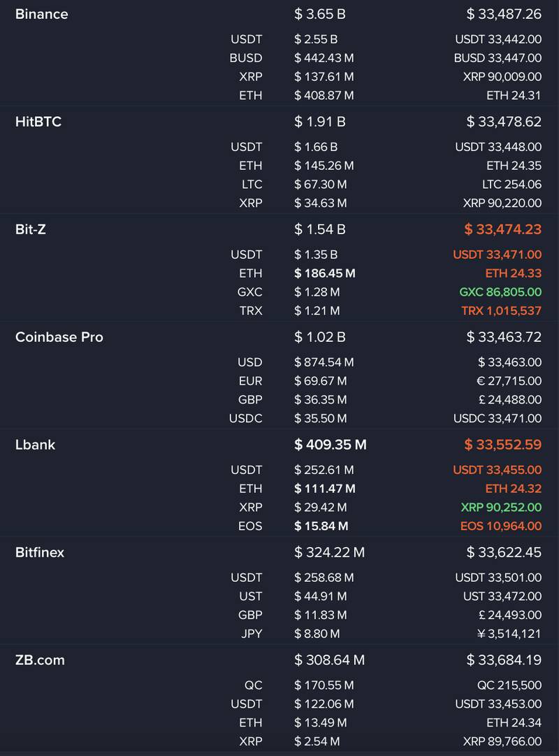Image resolution: width=559 pixels, height=756 pixels.
Task: Select the TRX pair under Bit-Z
Action: [252, 311]
